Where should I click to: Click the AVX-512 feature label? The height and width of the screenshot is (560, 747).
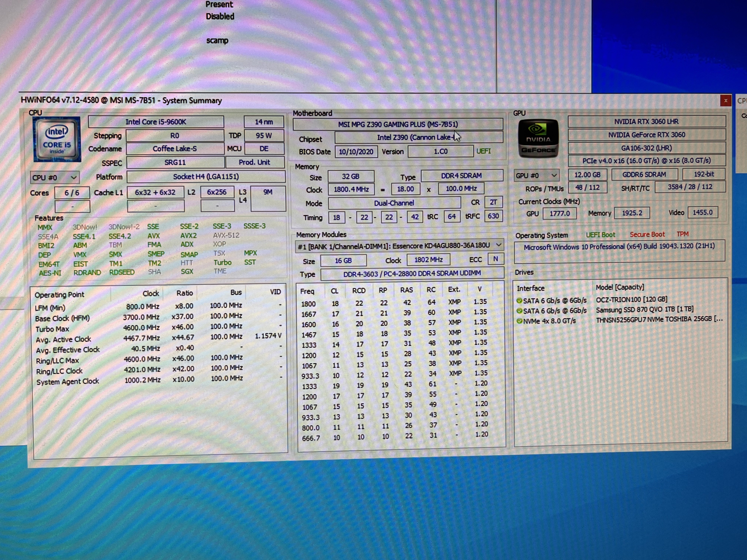tap(226, 235)
